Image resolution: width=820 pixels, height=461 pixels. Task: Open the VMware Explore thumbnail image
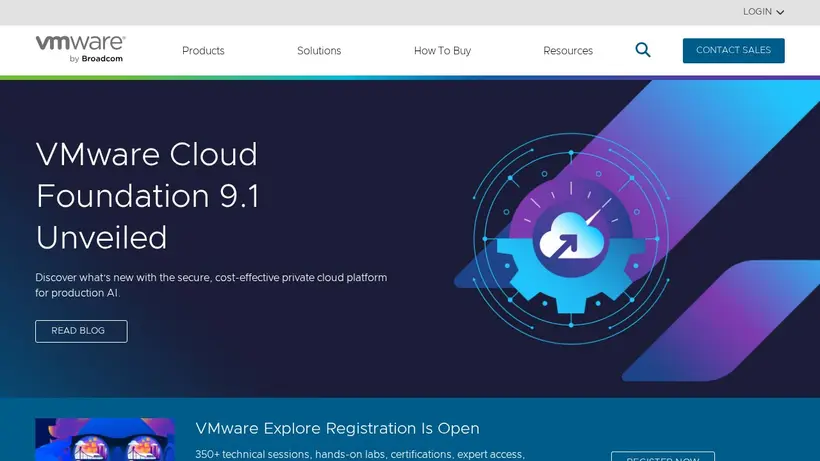point(105,439)
